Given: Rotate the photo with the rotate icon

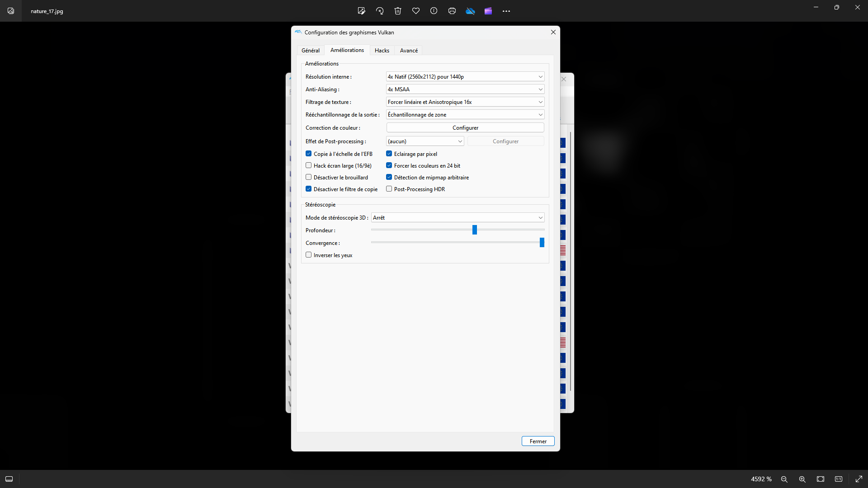Looking at the screenshot, I should [x=380, y=11].
